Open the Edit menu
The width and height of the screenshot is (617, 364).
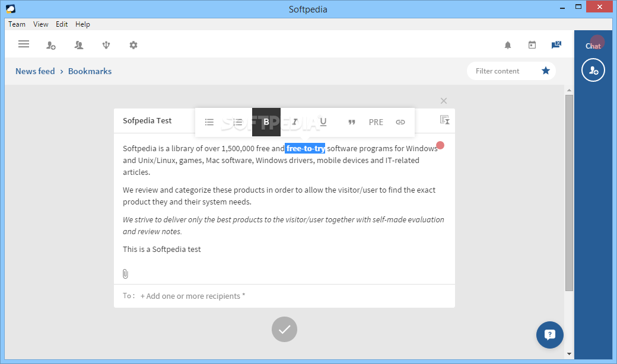coord(62,24)
